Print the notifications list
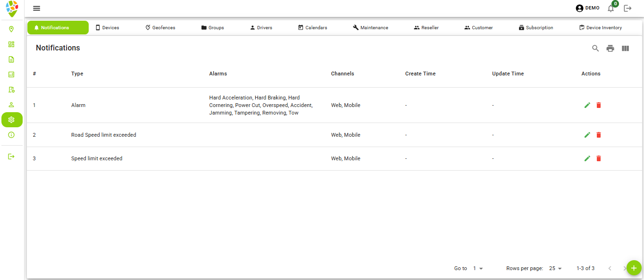 tap(610, 48)
